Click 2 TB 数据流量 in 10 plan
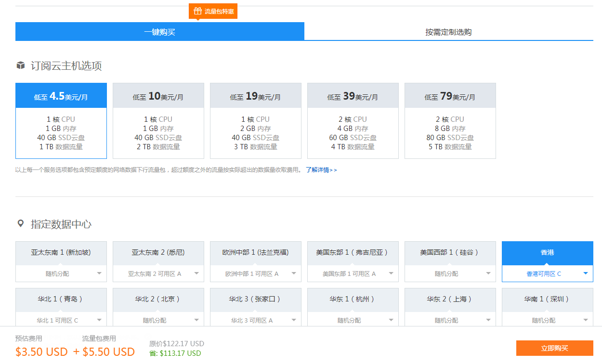602x364 pixels. tap(158, 147)
